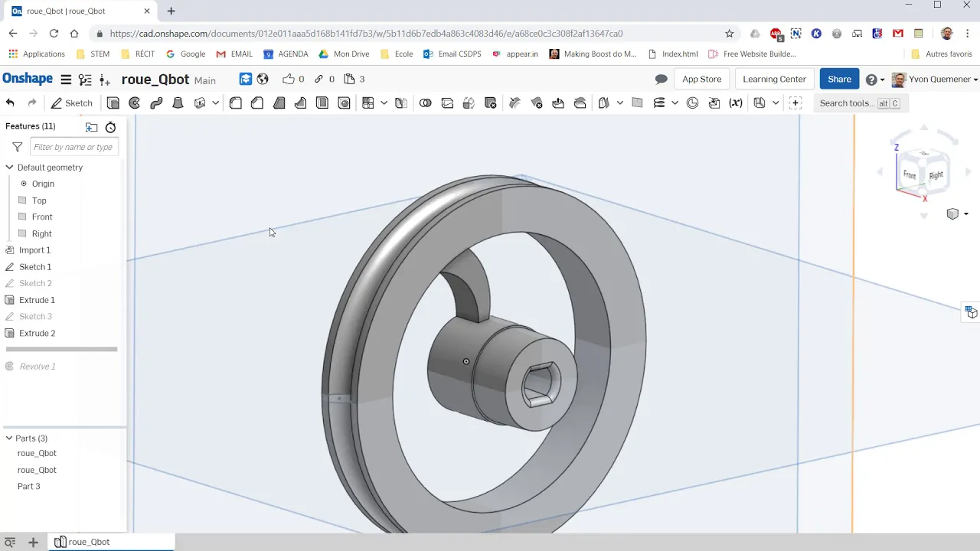Click the globe public document icon
The height and width of the screenshot is (551, 980).
(263, 79)
